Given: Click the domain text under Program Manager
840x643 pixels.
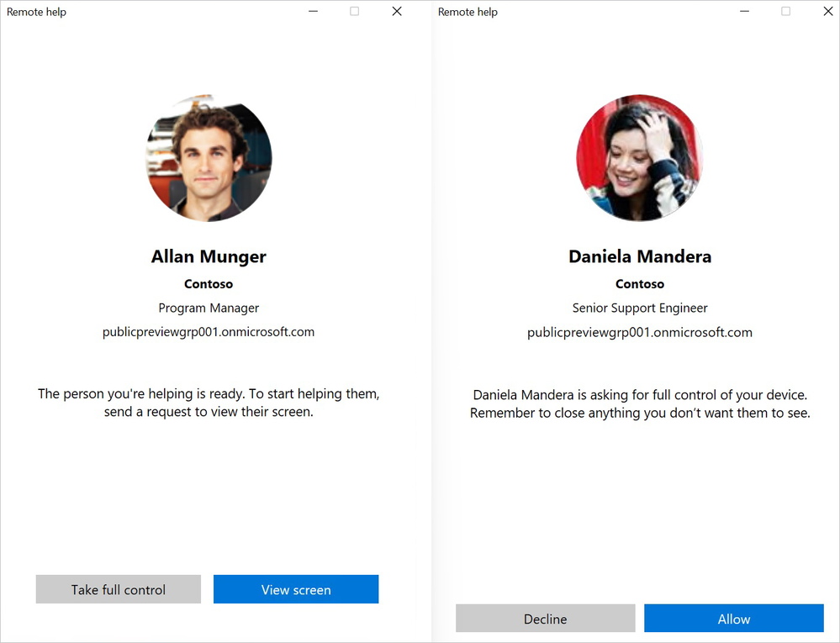Looking at the screenshot, I should tap(209, 332).
